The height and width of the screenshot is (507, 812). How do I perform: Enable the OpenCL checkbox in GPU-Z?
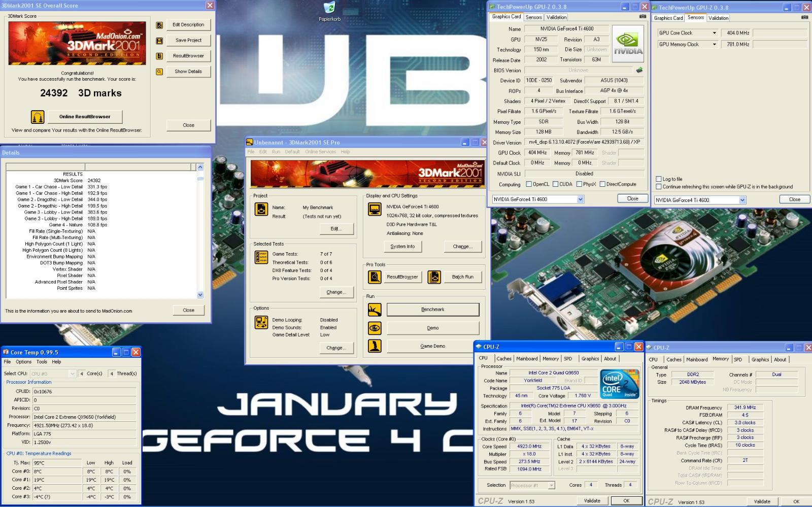(x=529, y=184)
